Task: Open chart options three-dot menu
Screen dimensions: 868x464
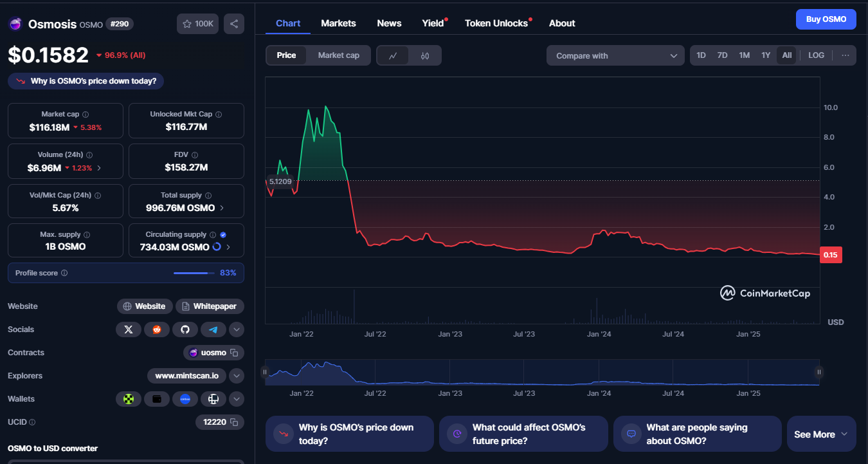Action: pyautogui.click(x=845, y=55)
